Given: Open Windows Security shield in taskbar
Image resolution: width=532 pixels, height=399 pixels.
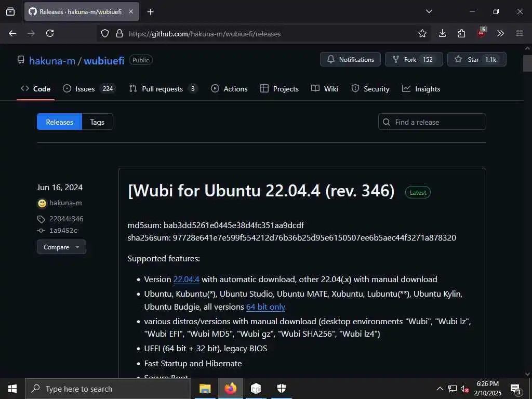Looking at the screenshot, I should coord(282,389).
